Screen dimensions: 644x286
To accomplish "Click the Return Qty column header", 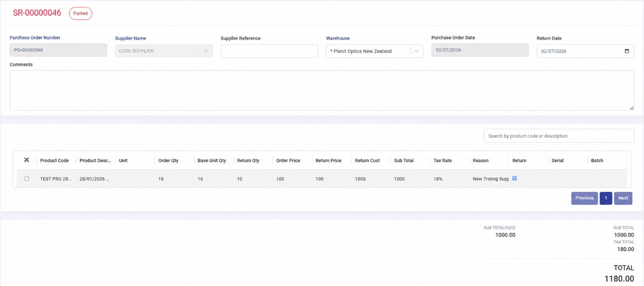I will 248,160.
